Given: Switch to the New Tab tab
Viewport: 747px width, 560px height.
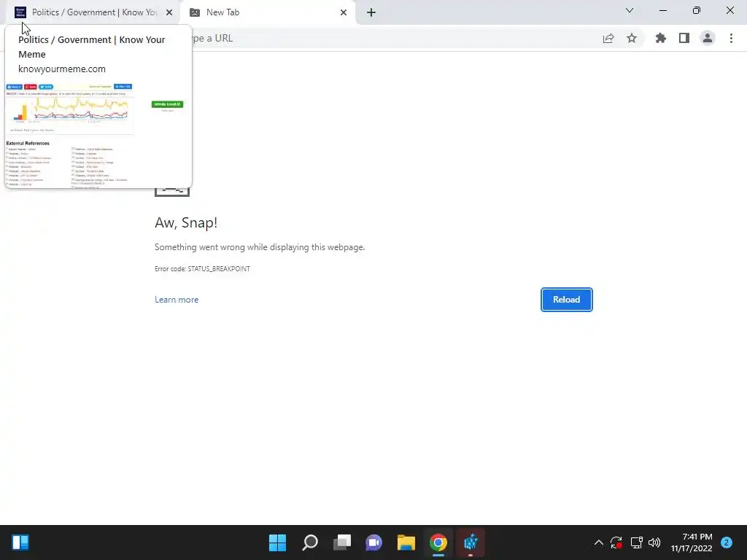Looking at the screenshot, I should (268, 12).
